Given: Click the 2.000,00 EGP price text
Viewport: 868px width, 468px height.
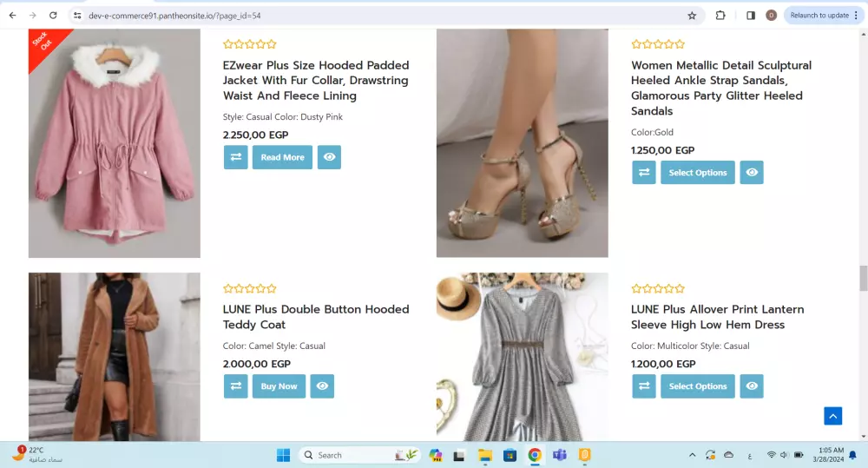Looking at the screenshot, I should coord(256,364).
